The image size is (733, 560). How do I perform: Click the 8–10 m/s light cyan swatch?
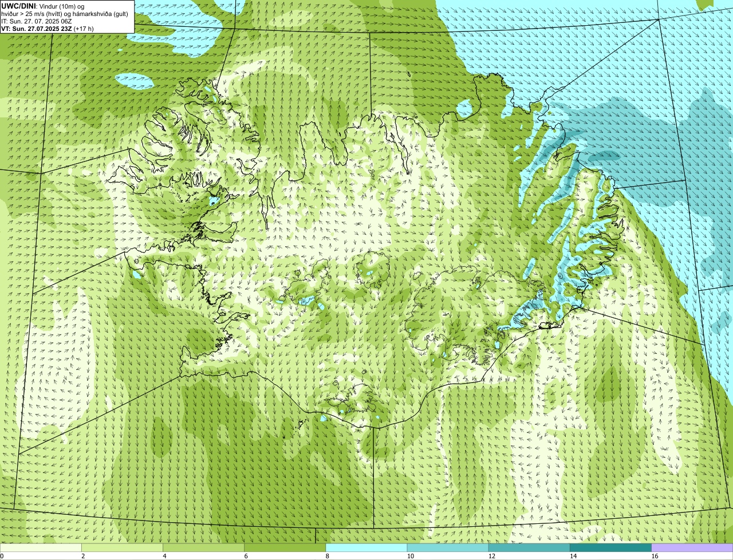[x=366, y=548]
